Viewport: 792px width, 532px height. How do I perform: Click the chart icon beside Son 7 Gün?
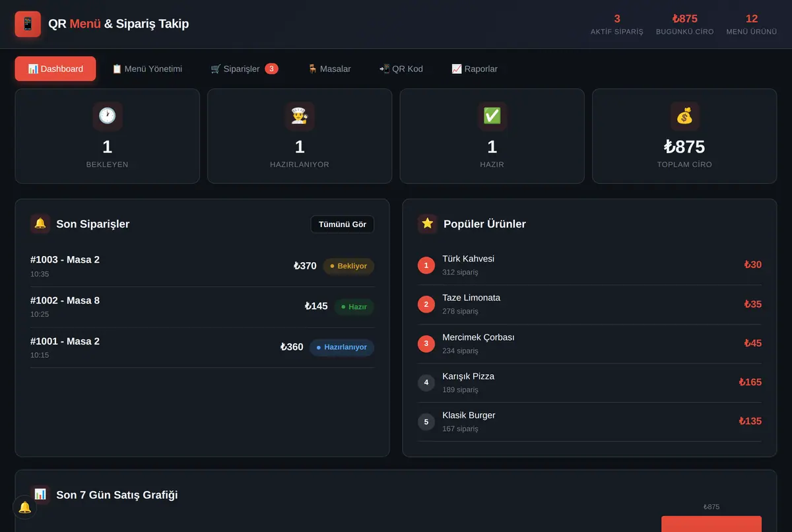[40, 494]
